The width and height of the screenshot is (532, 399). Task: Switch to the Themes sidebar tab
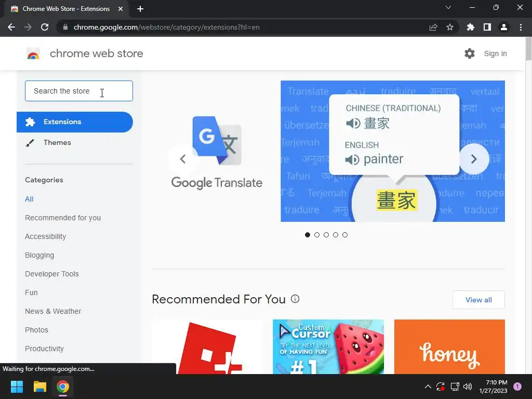click(x=57, y=142)
